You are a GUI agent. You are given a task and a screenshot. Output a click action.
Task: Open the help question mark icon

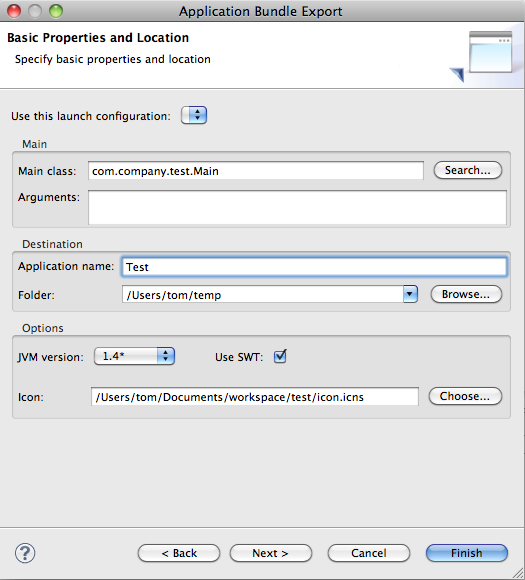tap(25, 553)
